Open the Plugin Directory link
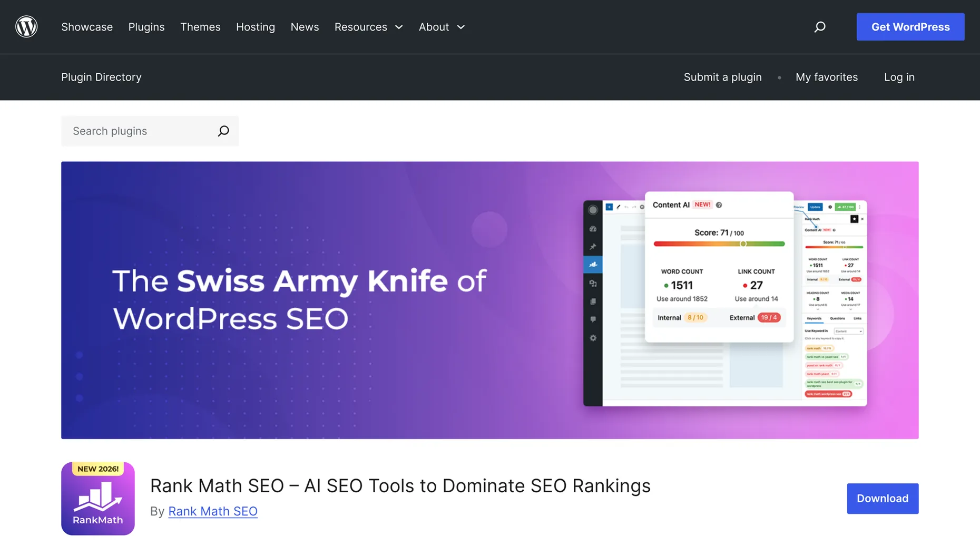Screen dimensions: 980x555 101,77
